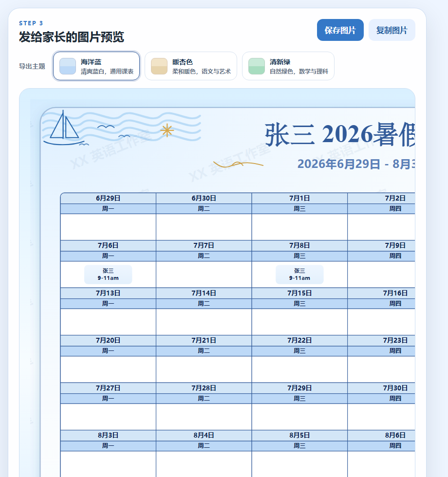Viewport: 448px width, 477px height.
Task: Click the 6月30日 header cell
Action: pyautogui.click(x=204, y=199)
